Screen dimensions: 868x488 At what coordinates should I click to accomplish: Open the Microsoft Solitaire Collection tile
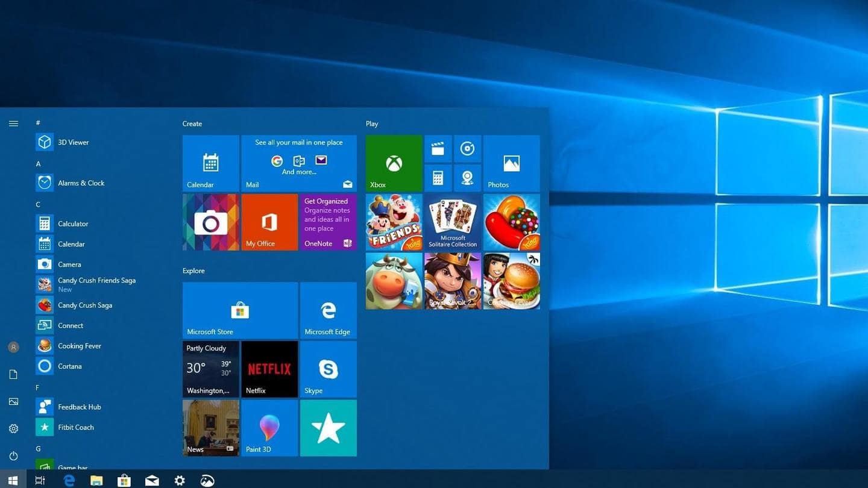coord(453,222)
